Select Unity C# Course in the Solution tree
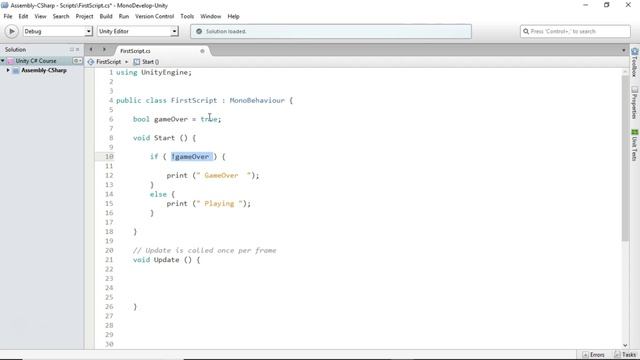 [x=36, y=61]
